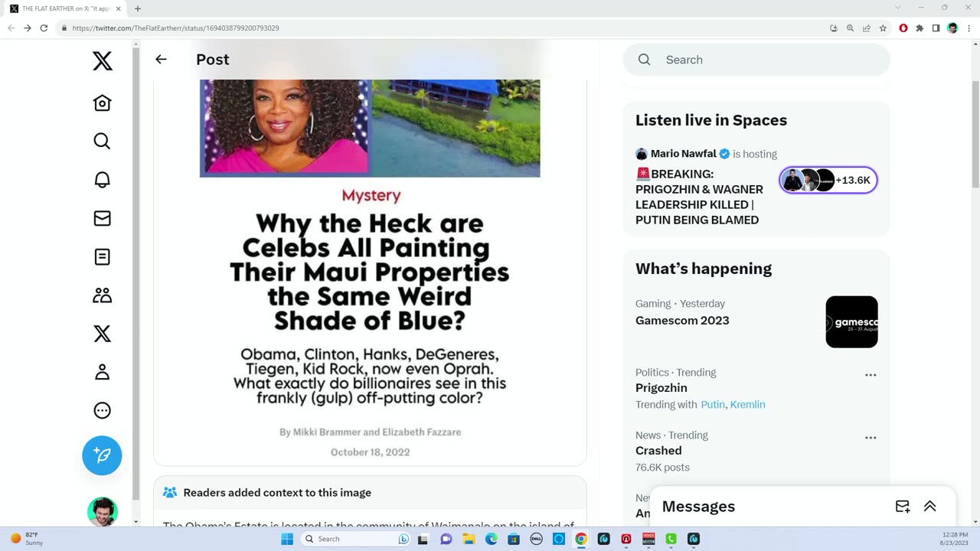
Task: Open Profile person icon in the sidebar
Action: [102, 373]
